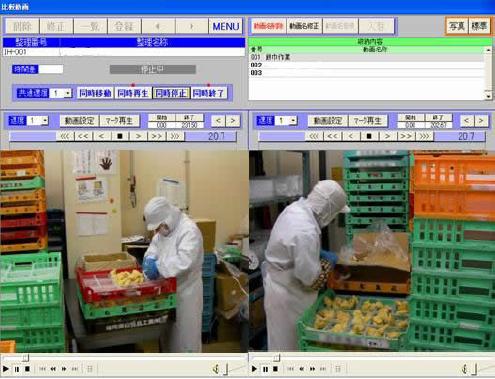The width and height of the screenshot is (495, 379).
Task: Click the right panel's マーク再生 button
Action: click(x=367, y=120)
